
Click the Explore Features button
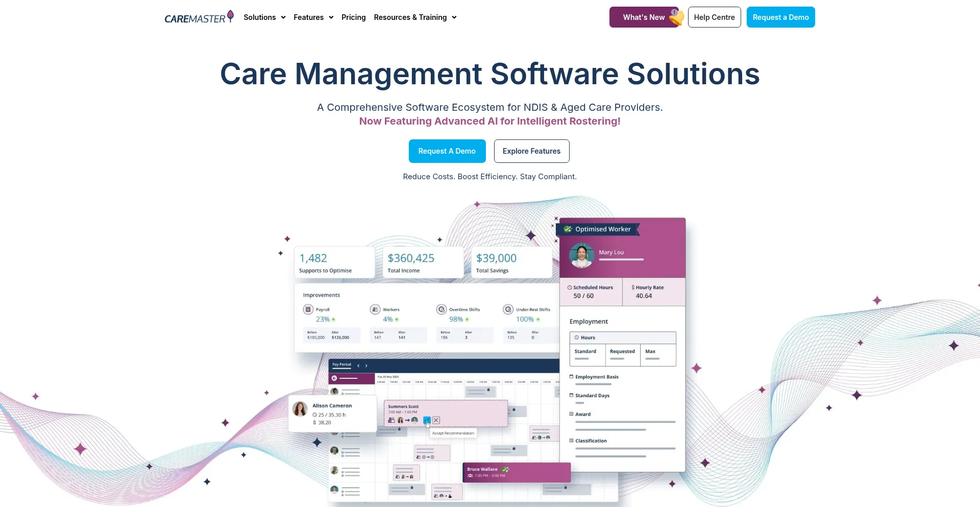click(x=531, y=151)
